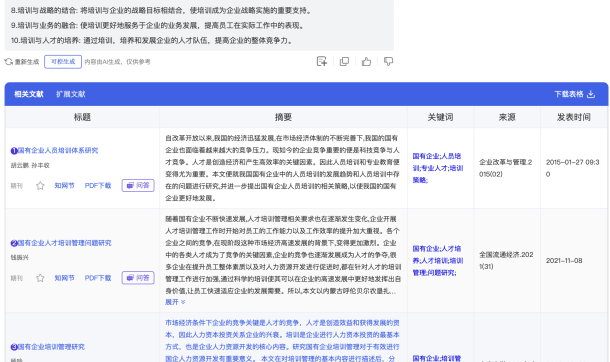This screenshot has height=362, width=610.
Task: Click the add-to-notes icon above table
Action: point(322,61)
